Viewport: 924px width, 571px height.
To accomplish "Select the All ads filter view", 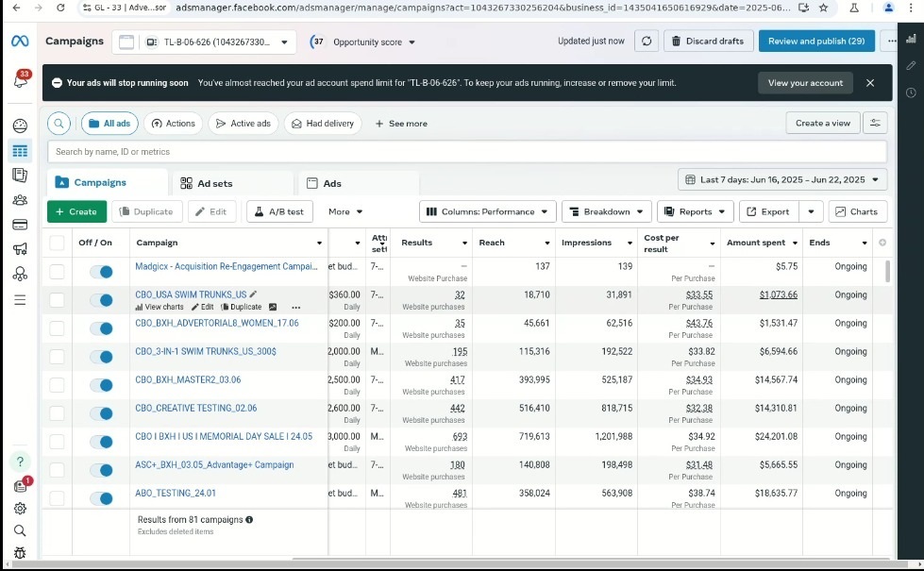I will [x=109, y=123].
